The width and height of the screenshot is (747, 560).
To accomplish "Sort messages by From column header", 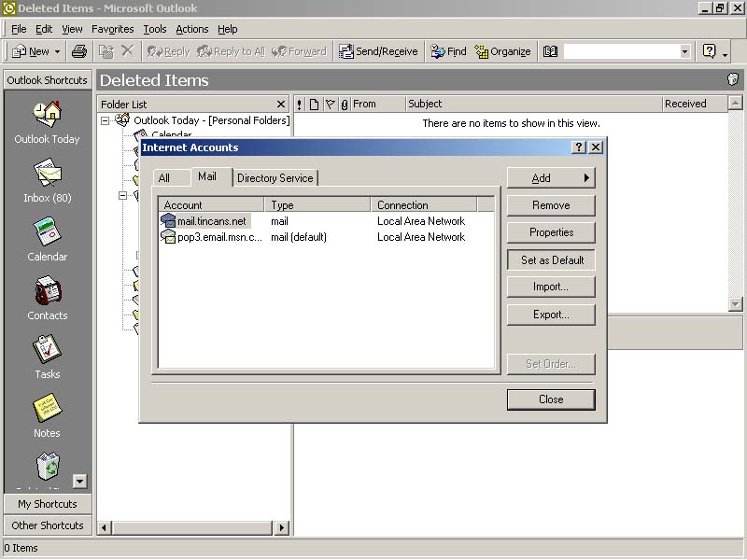I will [378, 104].
